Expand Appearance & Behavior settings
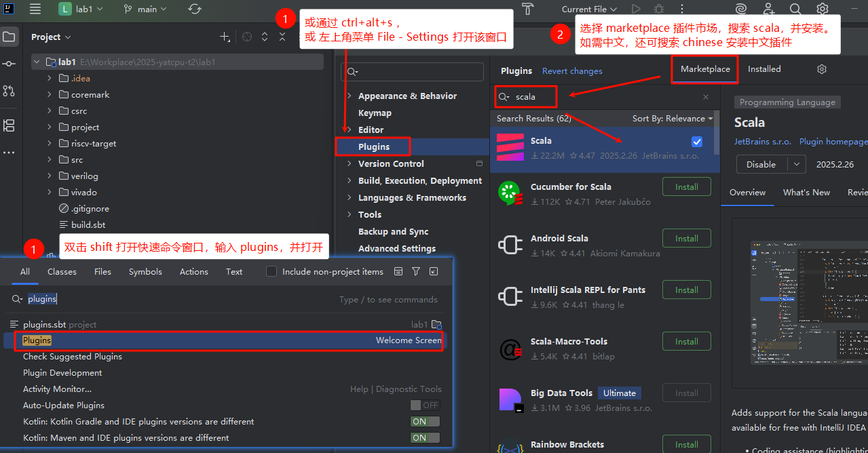The width and height of the screenshot is (868, 453). (349, 96)
